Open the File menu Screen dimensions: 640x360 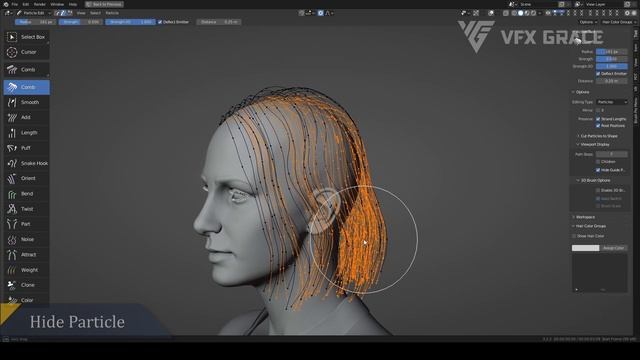tap(15, 4)
